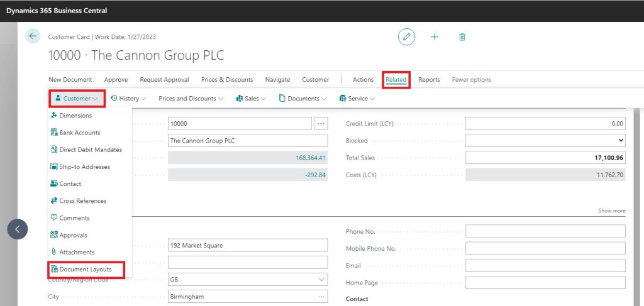Open the Blocked dropdown
This screenshot has height=306, width=644.
(x=545, y=141)
